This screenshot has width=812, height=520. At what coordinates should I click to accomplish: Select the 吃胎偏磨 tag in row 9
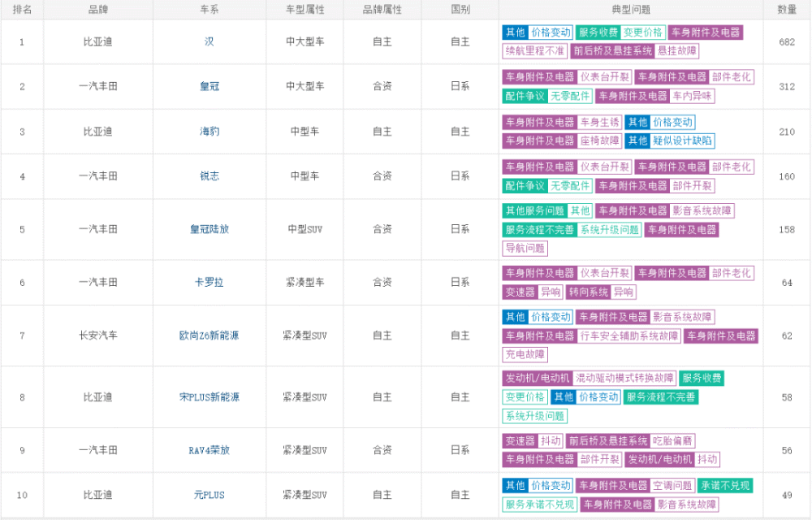pyautogui.click(x=672, y=440)
